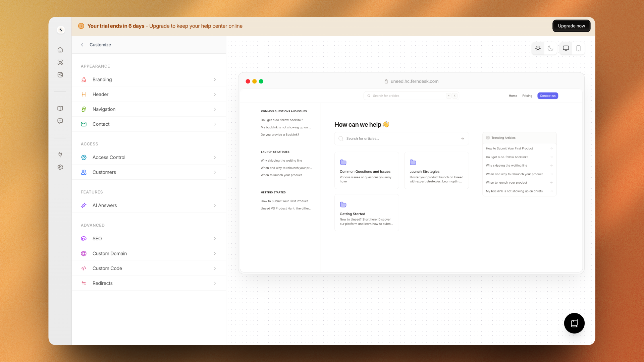Switch preview to dark mode
Screen dimensions: 644x362
[550, 48]
